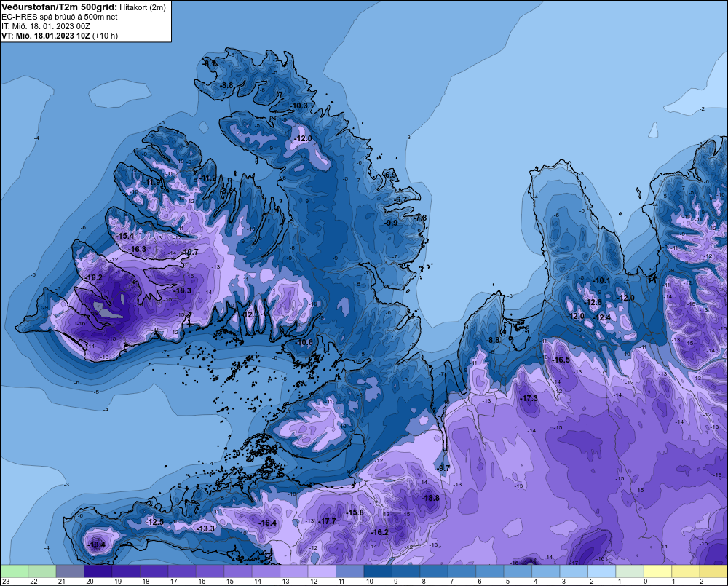
Task: Click the 'Hitakort (2m)' label in the header
Action: coord(143,7)
